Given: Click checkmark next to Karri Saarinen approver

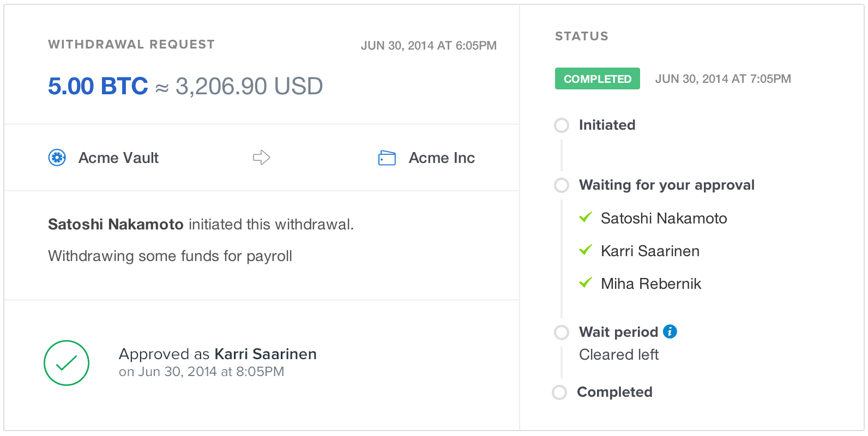Looking at the screenshot, I should click(x=586, y=250).
